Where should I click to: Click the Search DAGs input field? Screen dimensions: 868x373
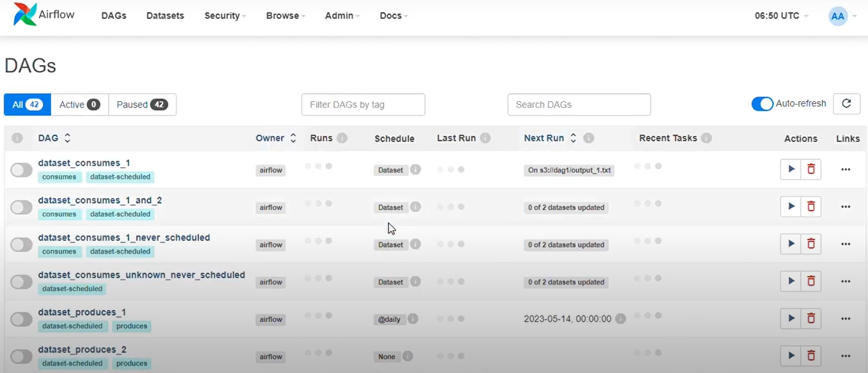pos(579,105)
